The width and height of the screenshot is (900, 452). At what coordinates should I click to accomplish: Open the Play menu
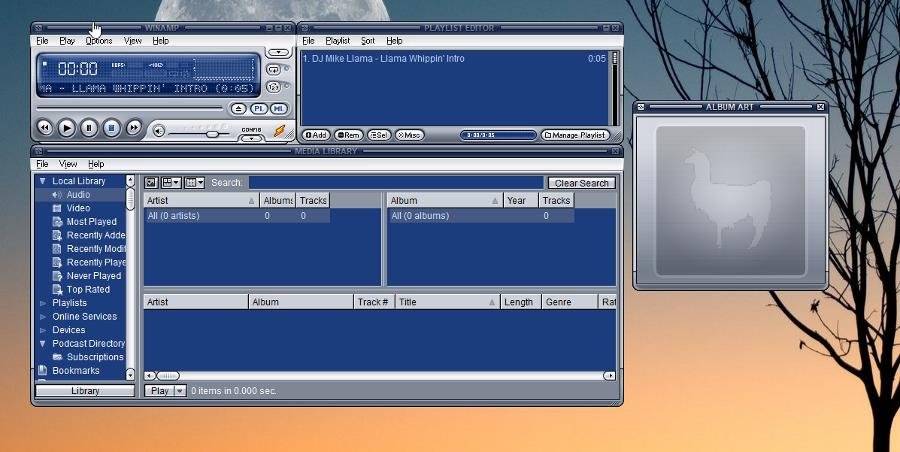point(67,41)
